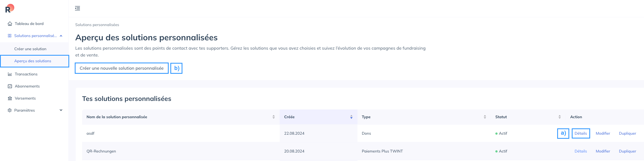Collapse sidebar with the menu fold icon
The width and height of the screenshot is (644, 161).
click(x=77, y=8)
